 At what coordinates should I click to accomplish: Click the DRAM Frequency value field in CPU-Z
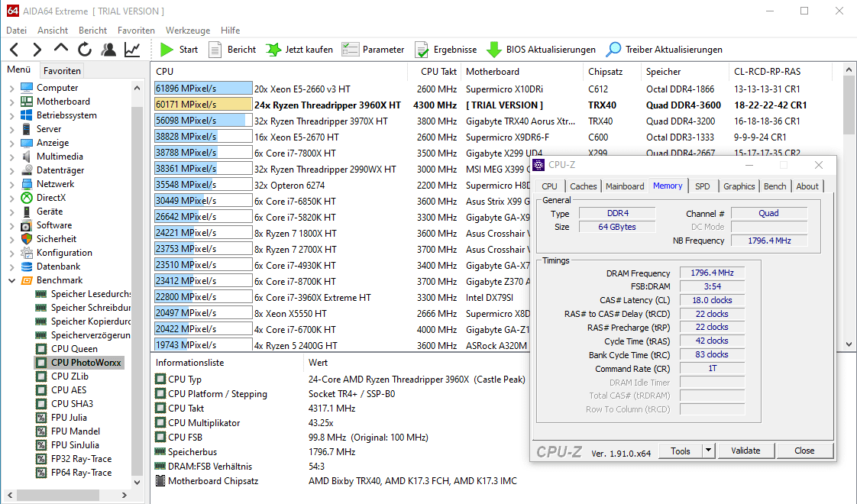pos(712,273)
